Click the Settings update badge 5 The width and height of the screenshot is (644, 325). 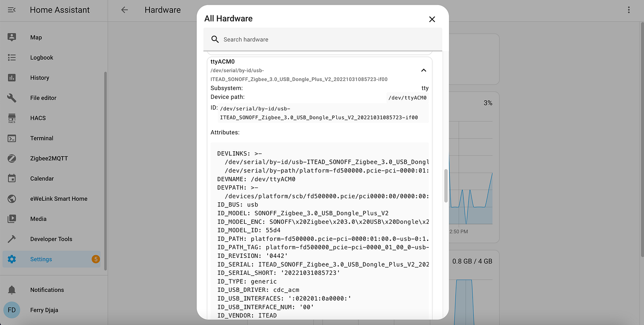96,259
